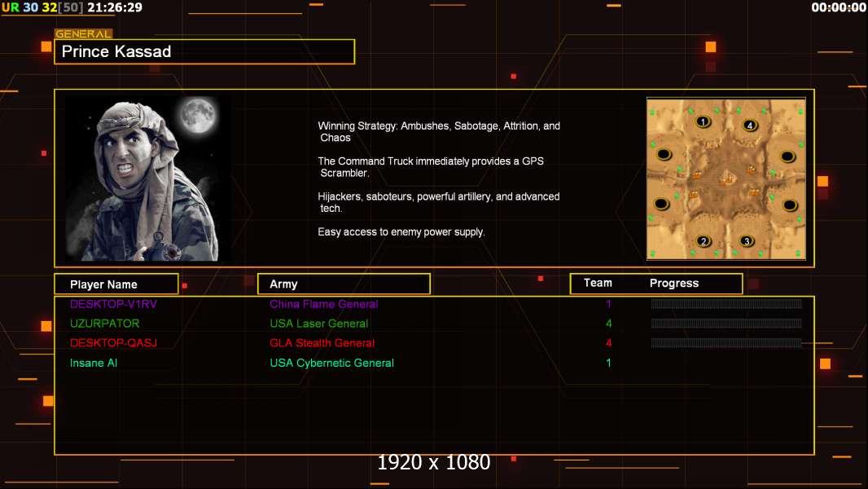Click the 00:00:00 timer at top right
The image size is (868, 489).
click(x=839, y=7)
